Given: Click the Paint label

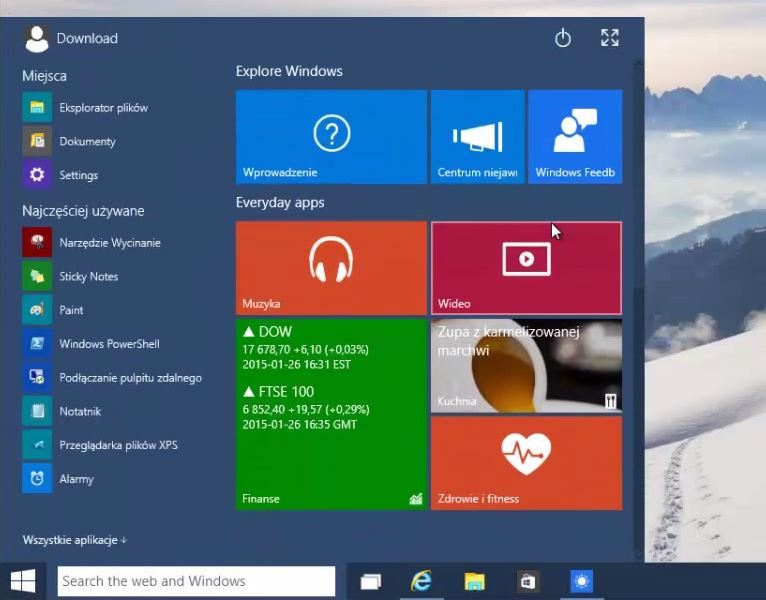Looking at the screenshot, I should click(71, 310).
